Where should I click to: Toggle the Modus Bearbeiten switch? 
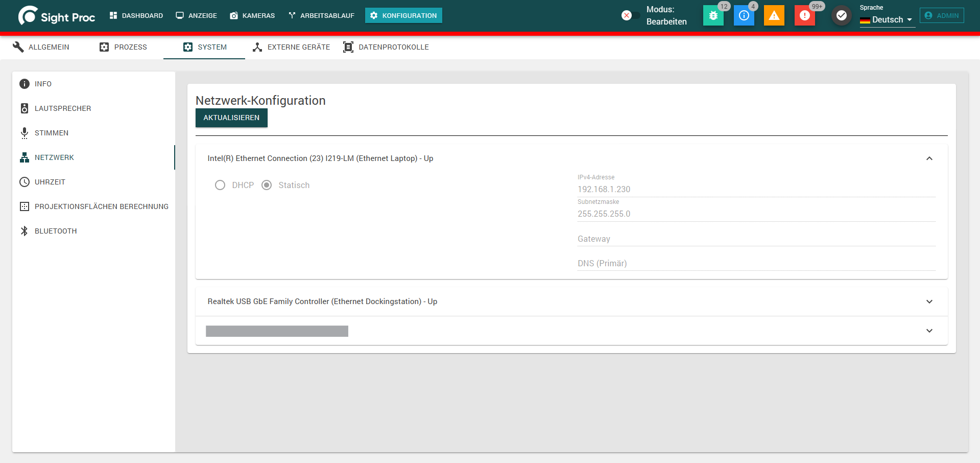[x=630, y=15]
